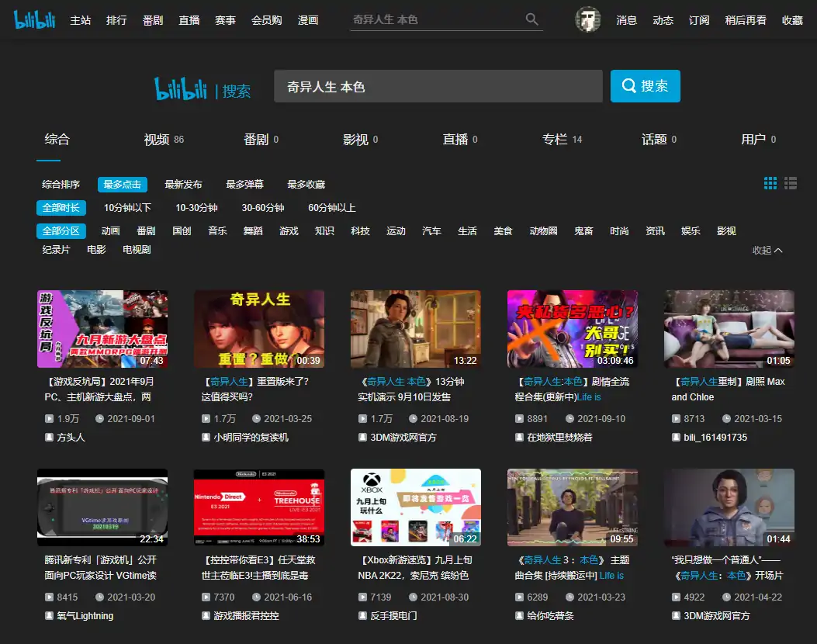Image resolution: width=817 pixels, height=644 pixels.
Task: Open the user avatar profile
Action: click(x=588, y=20)
